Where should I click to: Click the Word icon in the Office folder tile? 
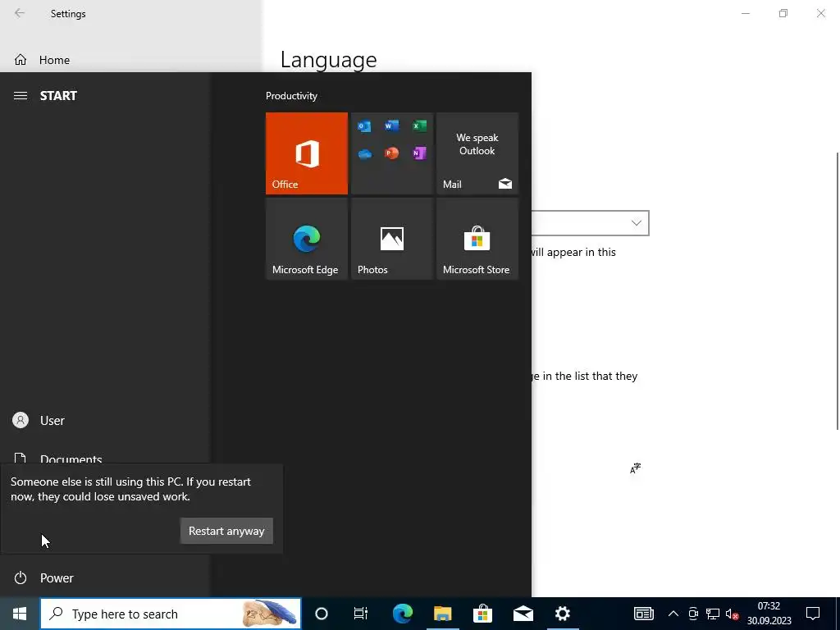391,126
